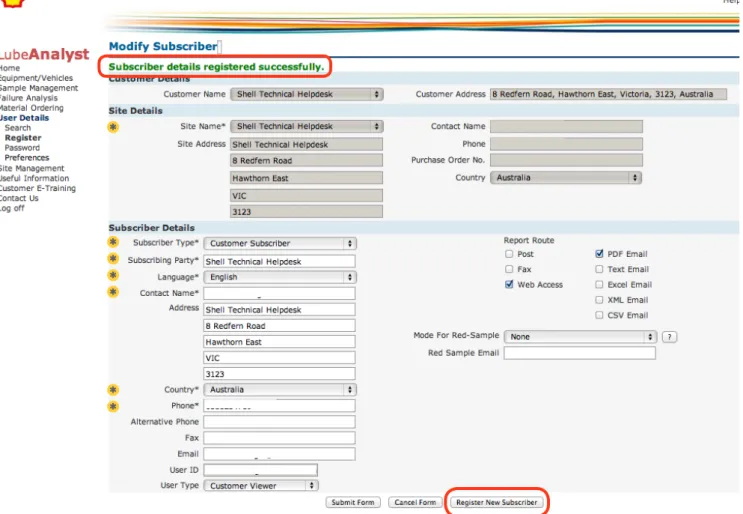Click the subscriber address field showing 8 Redfern Road
The width and height of the screenshot is (743, 514).
(x=280, y=326)
